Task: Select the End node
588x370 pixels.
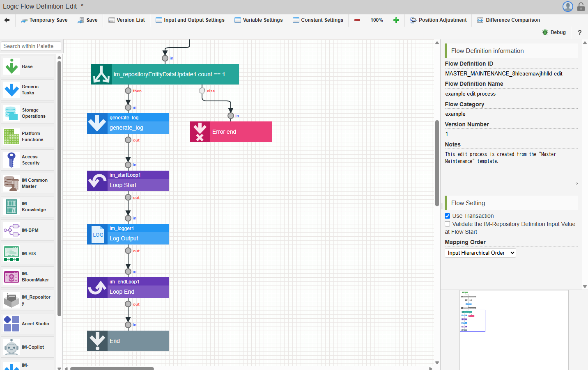Action: pyautogui.click(x=128, y=341)
